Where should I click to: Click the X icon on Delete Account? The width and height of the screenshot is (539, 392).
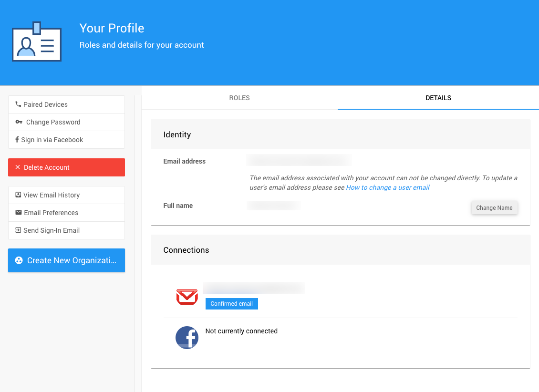[18, 167]
